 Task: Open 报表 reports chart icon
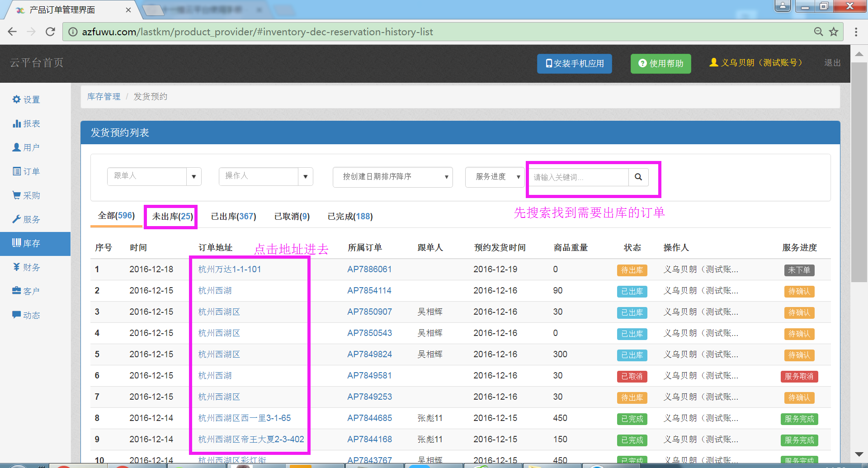pyautogui.click(x=17, y=123)
